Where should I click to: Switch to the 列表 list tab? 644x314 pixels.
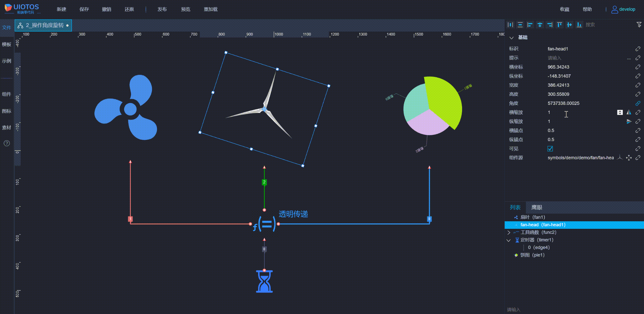515,207
